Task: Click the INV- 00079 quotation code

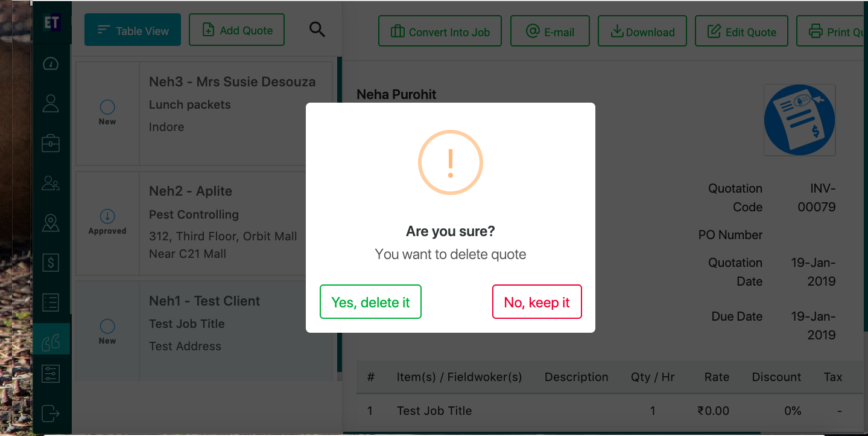Action: click(817, 197)
